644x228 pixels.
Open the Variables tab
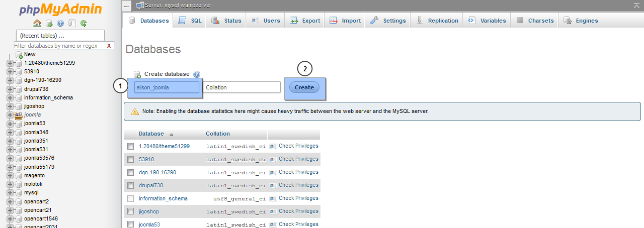pyautogui.click(x=487, y=21)
